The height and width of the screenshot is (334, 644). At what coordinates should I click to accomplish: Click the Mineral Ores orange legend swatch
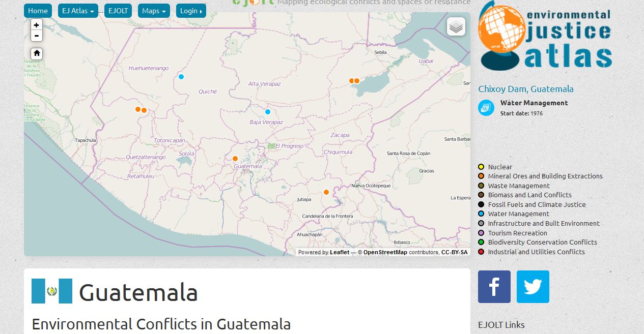point(481,176)
